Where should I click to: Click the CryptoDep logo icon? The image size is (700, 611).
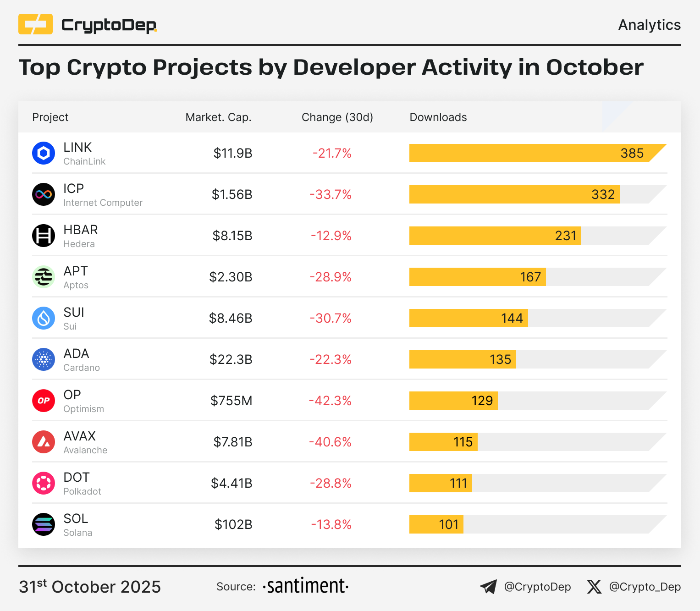tap(35, 24)
